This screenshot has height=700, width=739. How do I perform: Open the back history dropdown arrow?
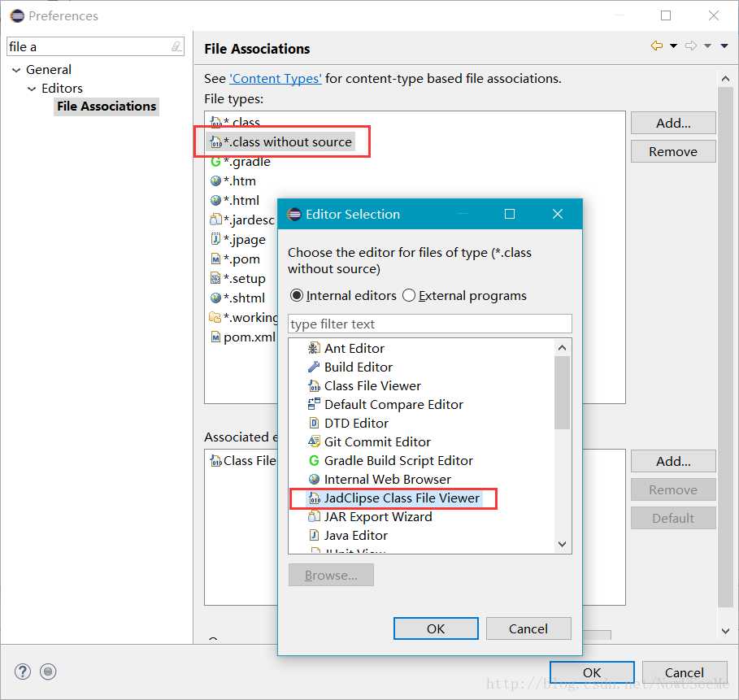pyautogui.click(x=673, y=46)
